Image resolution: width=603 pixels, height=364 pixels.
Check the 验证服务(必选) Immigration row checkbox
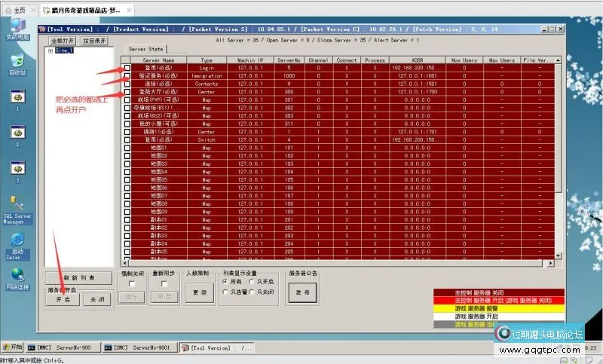[x=127, y=75]
